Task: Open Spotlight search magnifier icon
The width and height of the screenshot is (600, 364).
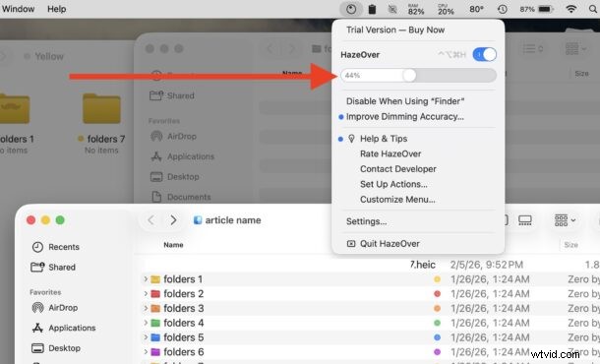Action: tap(593, 9)
